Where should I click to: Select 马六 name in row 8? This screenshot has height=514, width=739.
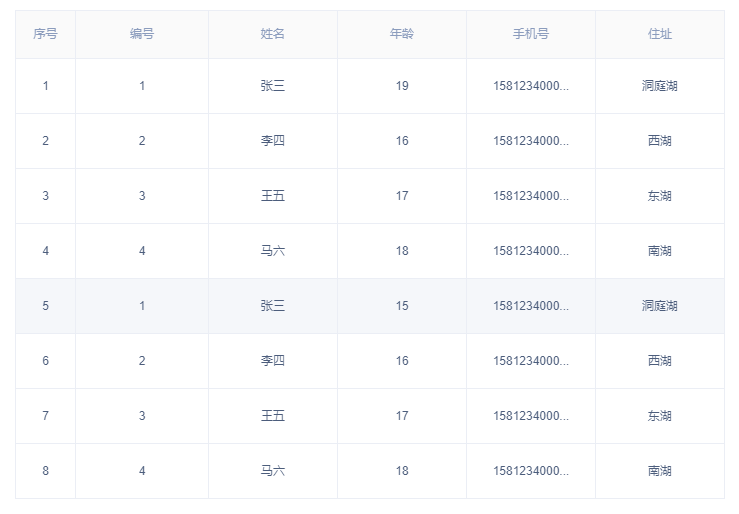pos(273,471)
